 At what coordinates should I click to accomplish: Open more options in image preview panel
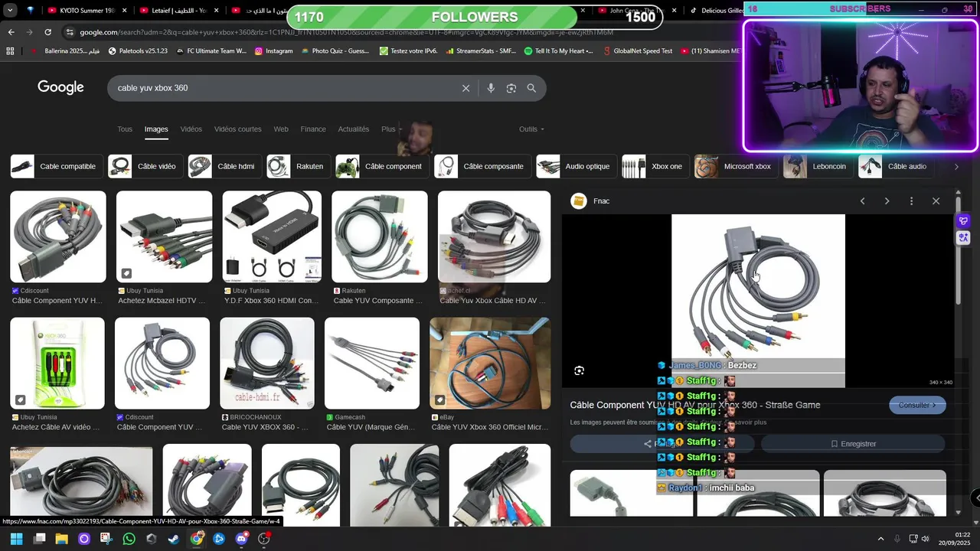pyautogui.click(x=911, y=201)
